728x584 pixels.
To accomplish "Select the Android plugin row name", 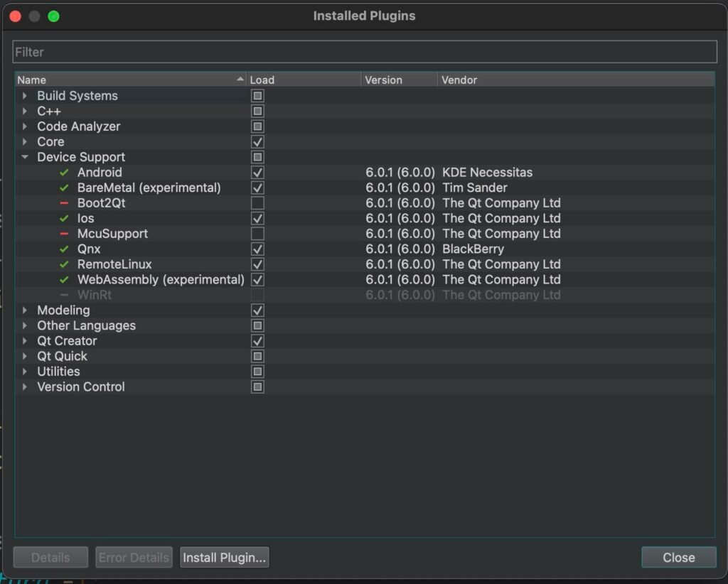I will pyautogui.click(x=100, y=173).
